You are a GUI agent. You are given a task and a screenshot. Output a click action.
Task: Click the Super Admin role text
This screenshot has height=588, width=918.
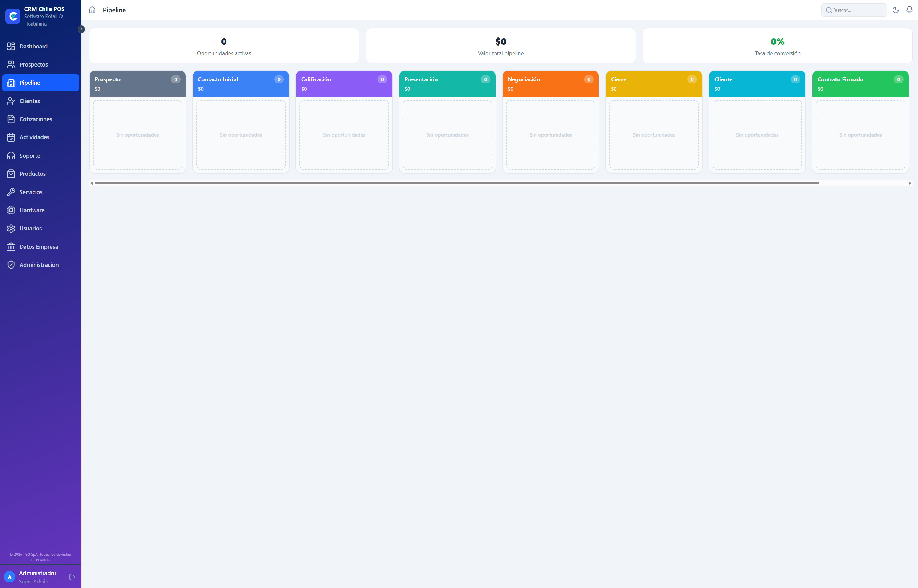(34, 582)
